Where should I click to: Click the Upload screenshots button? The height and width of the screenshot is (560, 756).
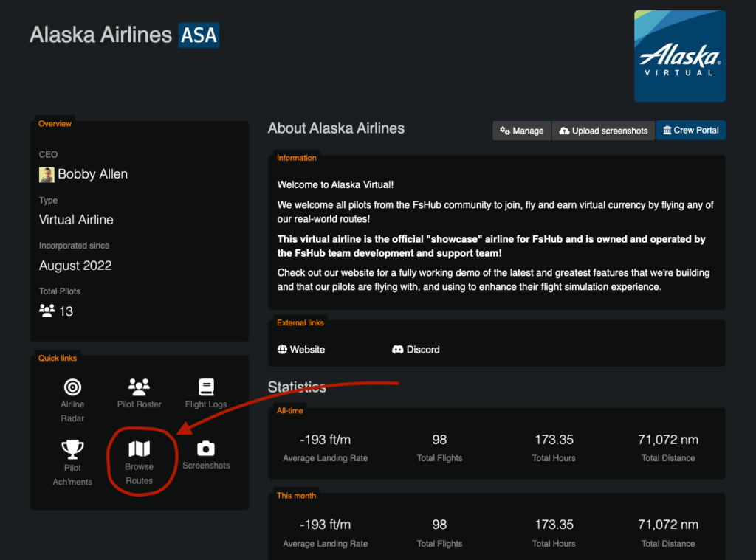coord(603,131)
